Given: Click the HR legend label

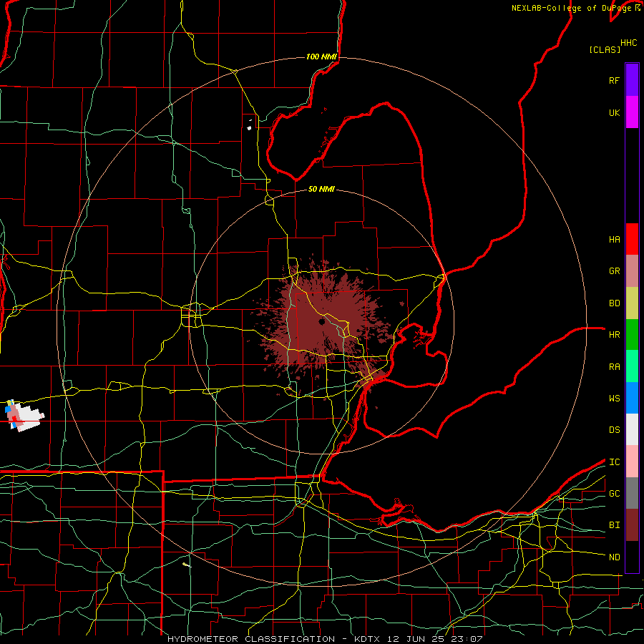Looking at the screenshot, I should click(614, 335).
